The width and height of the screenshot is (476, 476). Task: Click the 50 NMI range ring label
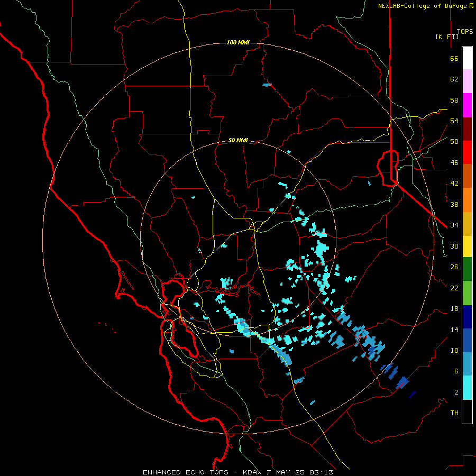click(x=238, y=140)
